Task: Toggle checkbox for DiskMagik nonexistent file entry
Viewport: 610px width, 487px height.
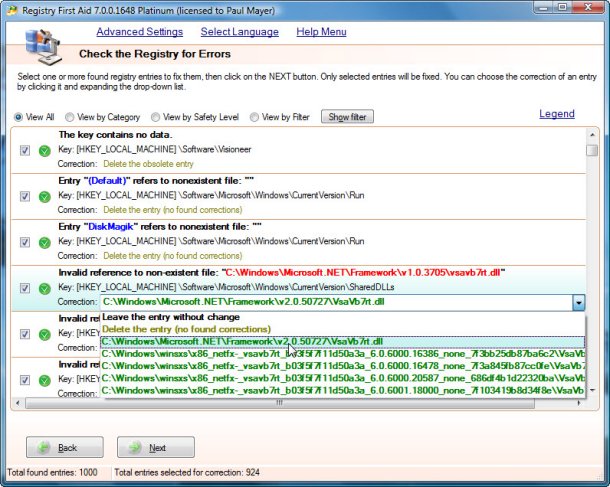Action: [25, 241]
